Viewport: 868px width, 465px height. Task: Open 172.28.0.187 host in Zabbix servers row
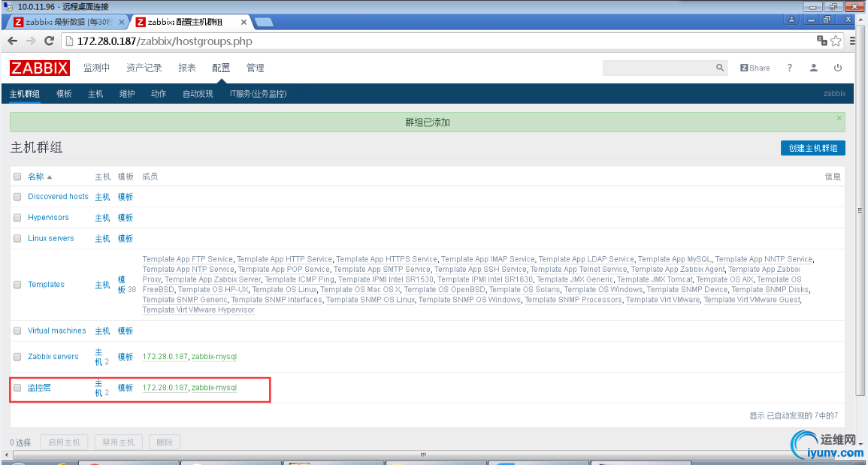[x=165, y=357]
